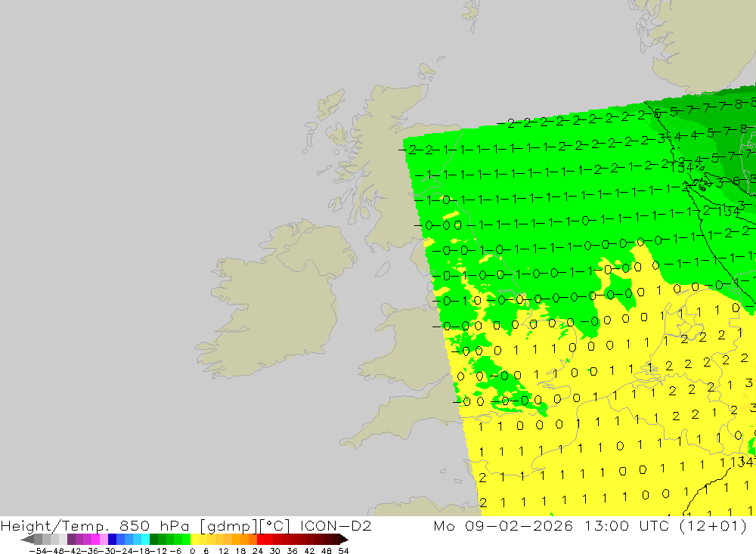
Task: Click the "850 hPa" pressure level label
Action: pyautogui.click(x=153, y=525)
